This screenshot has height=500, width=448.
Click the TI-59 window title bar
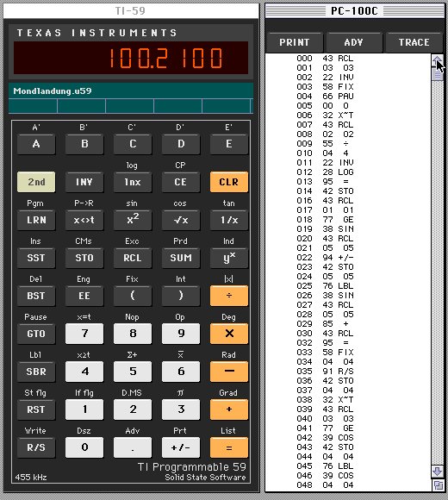click(x=131, y=11)
